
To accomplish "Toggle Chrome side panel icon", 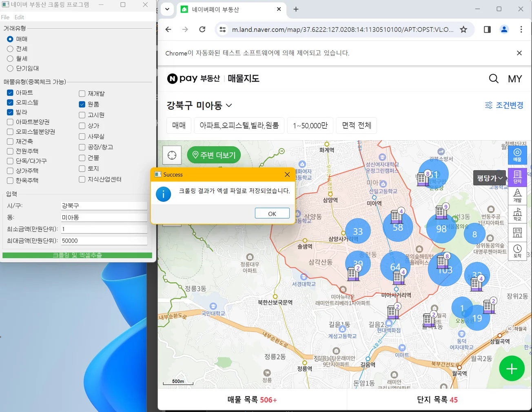I will [x=487, y=29].
